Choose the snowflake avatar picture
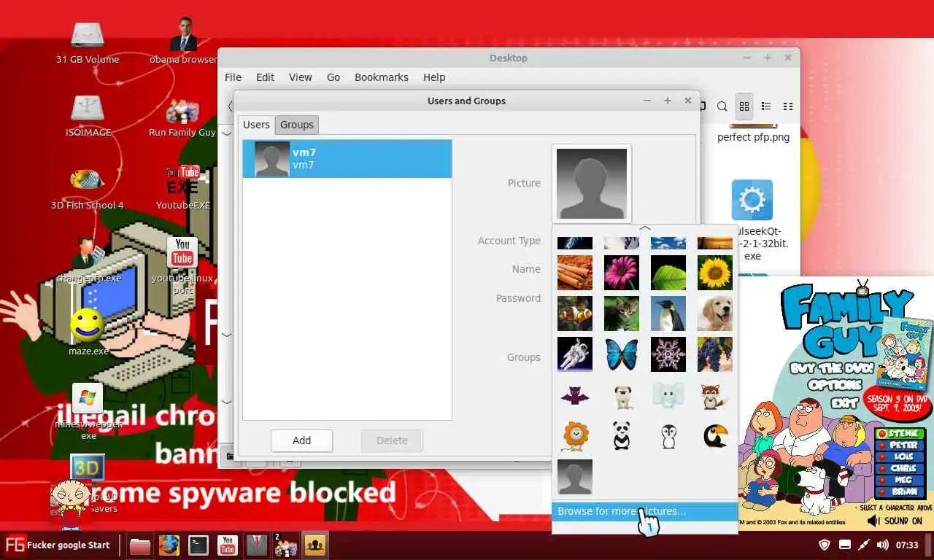Image resolution: width=934 pixels, height=560 pixels. 668,354
